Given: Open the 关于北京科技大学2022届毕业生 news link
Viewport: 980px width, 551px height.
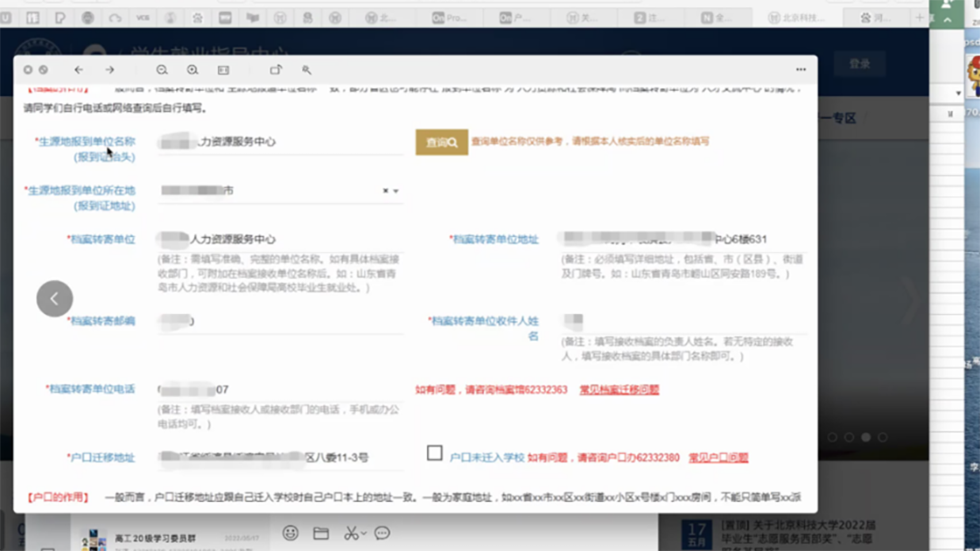Looking at the screenshot, I should tap(798, 536).
